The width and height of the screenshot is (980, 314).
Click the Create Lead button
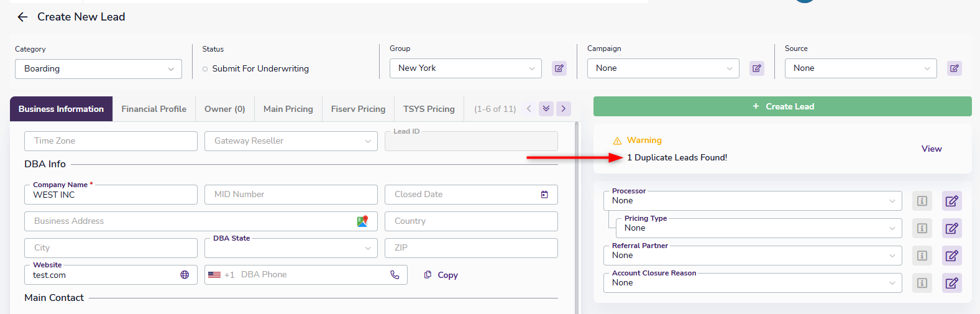click(x=782, y=106)
